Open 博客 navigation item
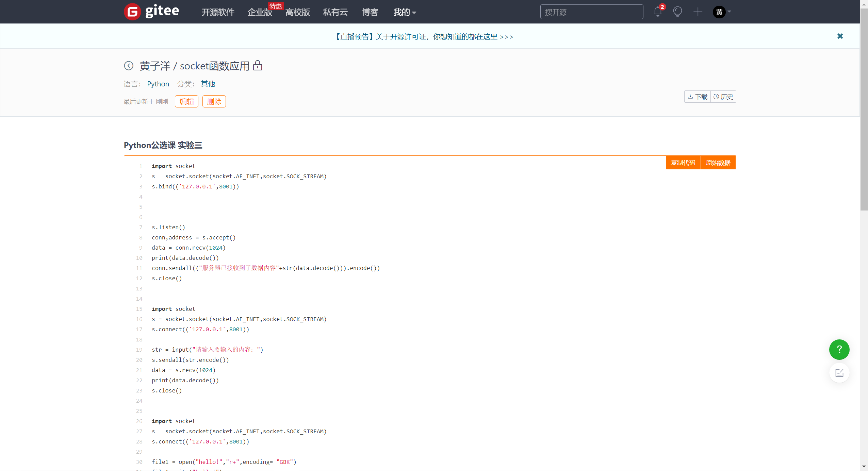 tap(370, 12)
